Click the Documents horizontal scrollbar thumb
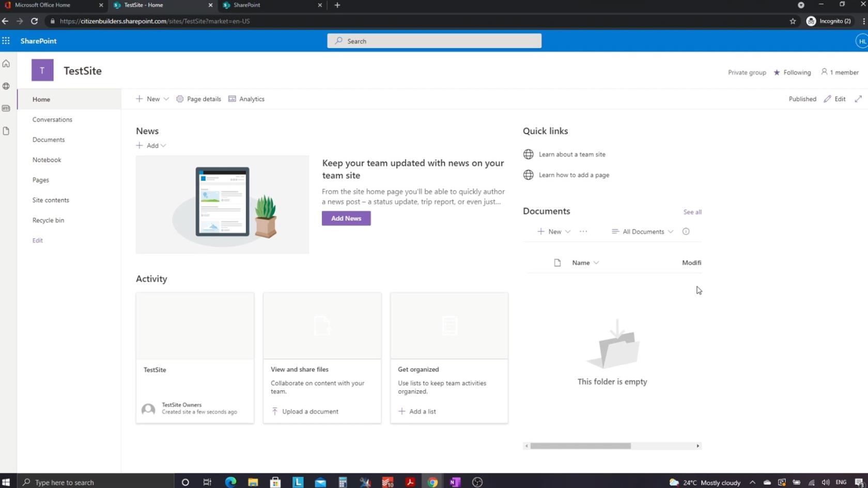The height and width of the screenshot is (488, 868). (580, 446)
